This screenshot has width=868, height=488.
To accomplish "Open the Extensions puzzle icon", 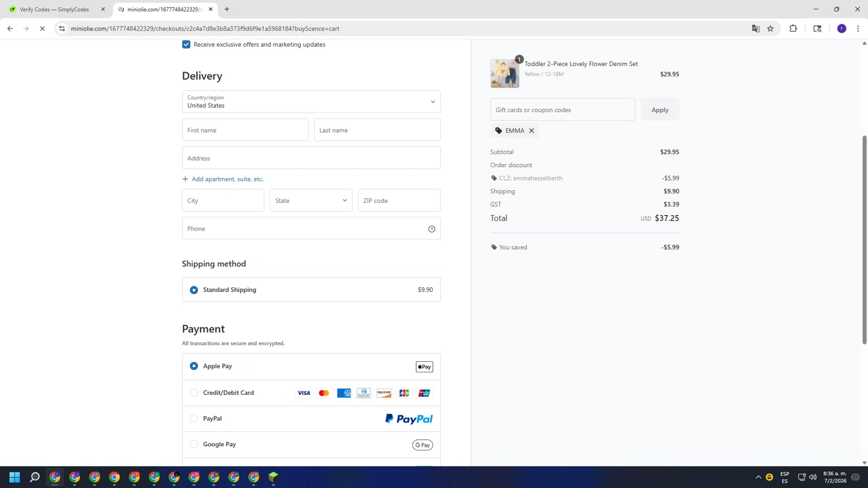I will coord(793,28).
